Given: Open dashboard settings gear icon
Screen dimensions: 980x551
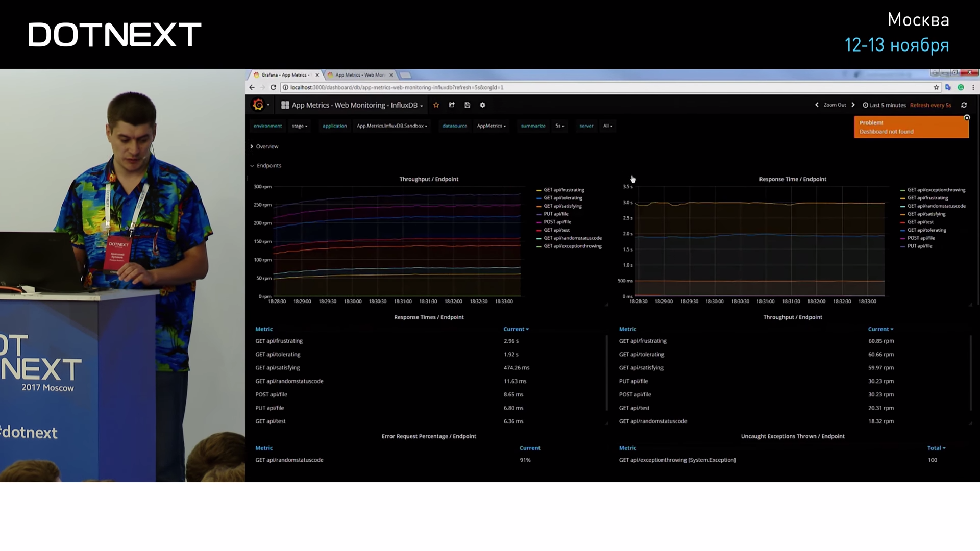Looking at the screenshot, I should coord(482,105).
